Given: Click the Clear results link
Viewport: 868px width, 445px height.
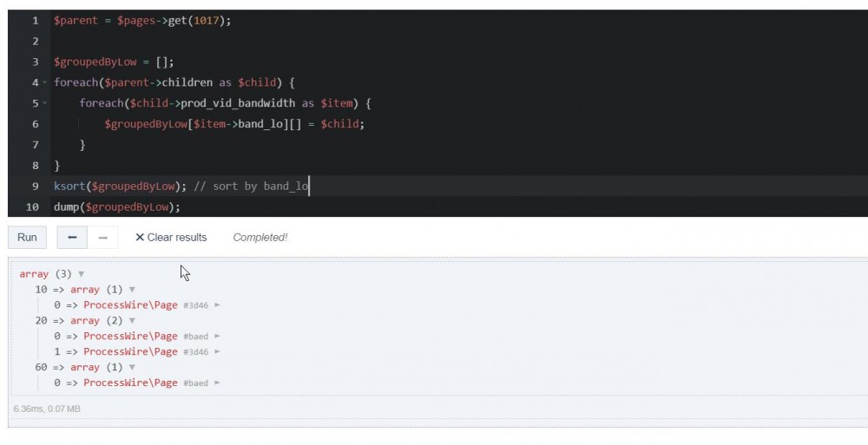Looking at the screenshot, I should pos(171,238).
